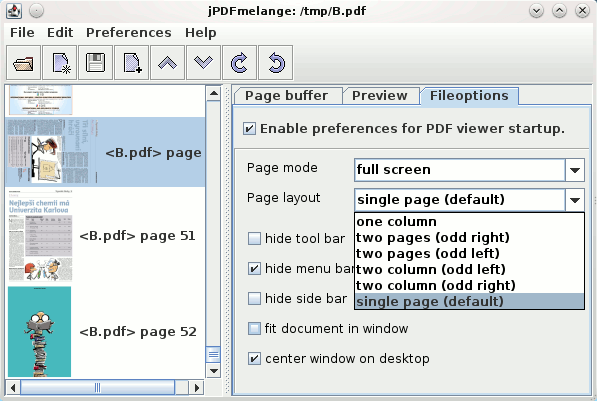This screenshot has width=597, height=401.
Task: Save the file with floppy disk icon
Action: [96, 63]
